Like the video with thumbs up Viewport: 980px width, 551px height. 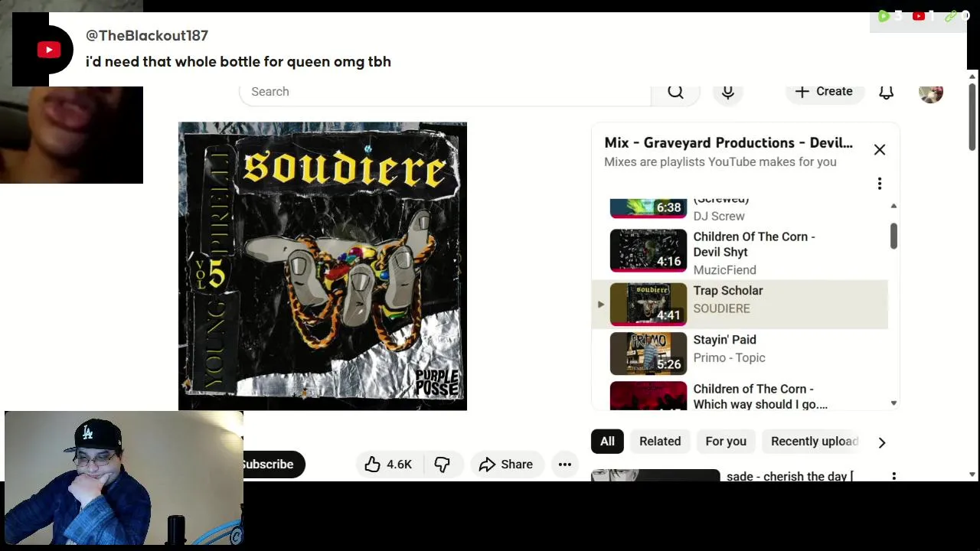pyautogui.click(x=389, y=465)
